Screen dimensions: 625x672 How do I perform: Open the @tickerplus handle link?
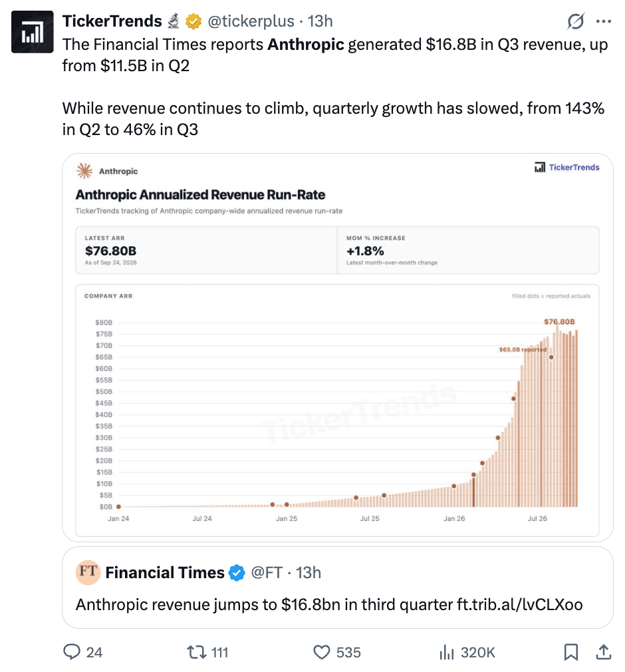(251, 21)
